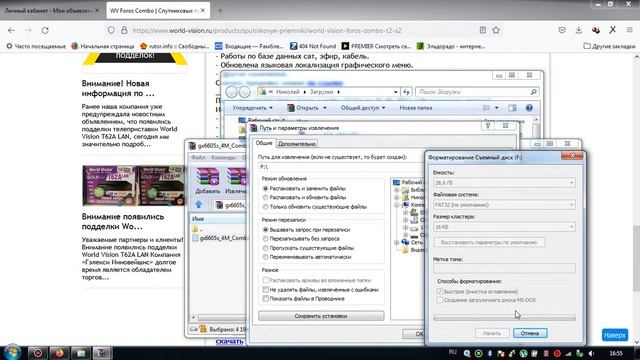Expand Сеть node in extraction folder tree
Viewport: 640px width, 360px height.
[396, 242]
